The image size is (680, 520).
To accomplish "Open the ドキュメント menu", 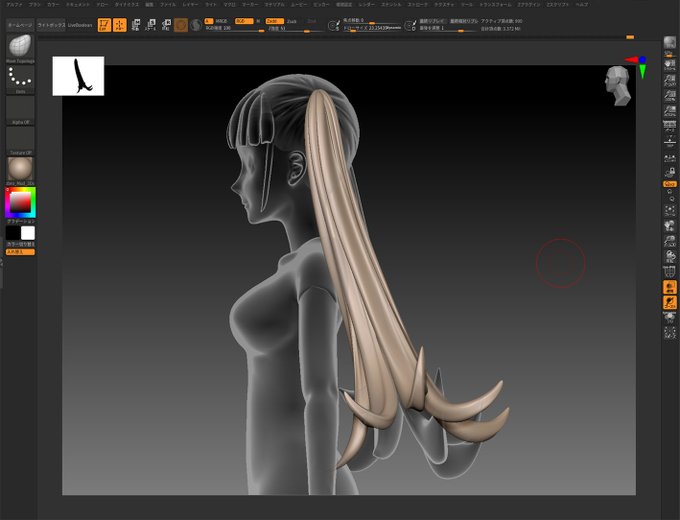I will (78, 4).
